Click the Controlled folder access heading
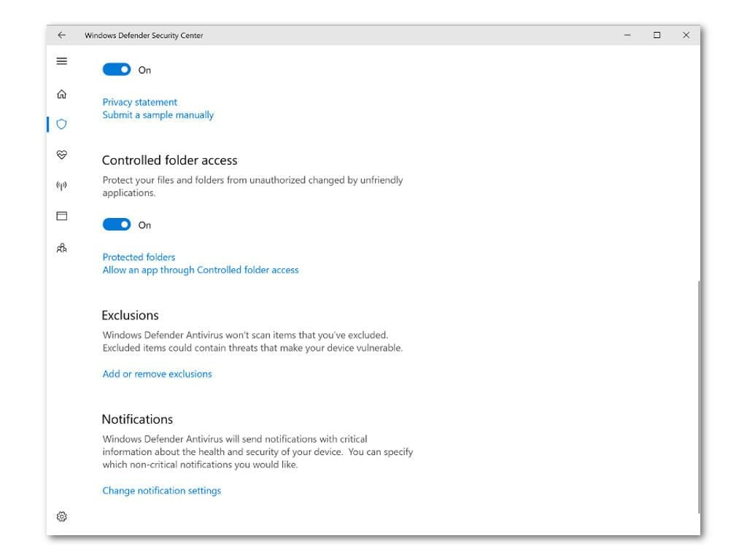The width and height of the screenshot is (747, 560). [x=169, y=160]
